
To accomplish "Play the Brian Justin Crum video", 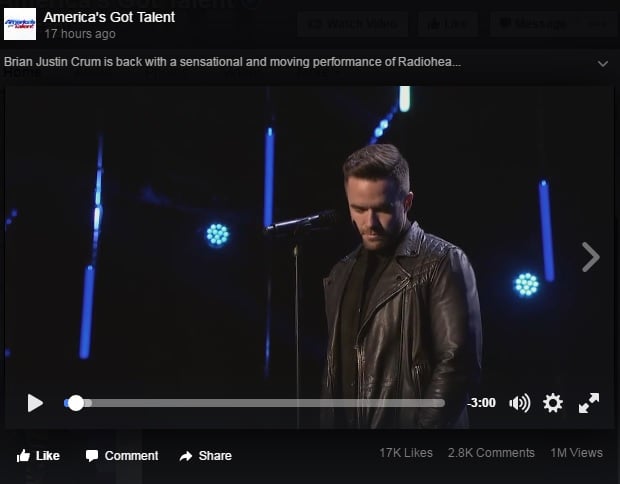I will point(35,403).
